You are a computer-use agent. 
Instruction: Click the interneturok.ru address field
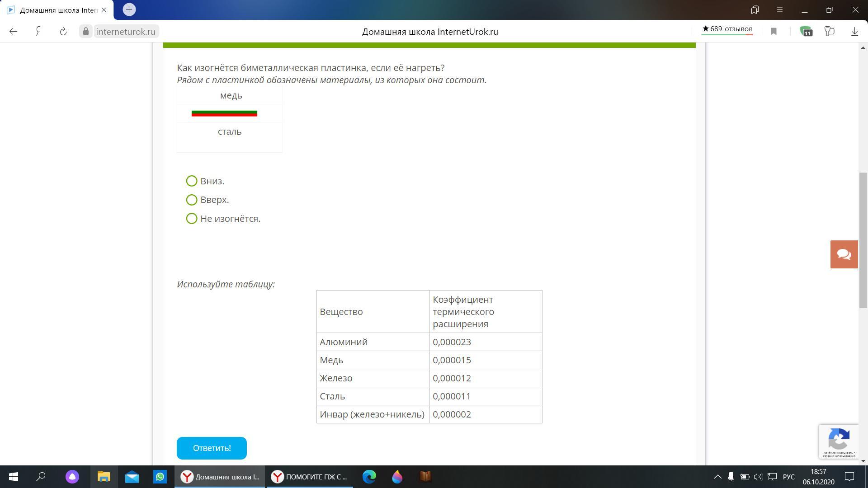(125, 32)
